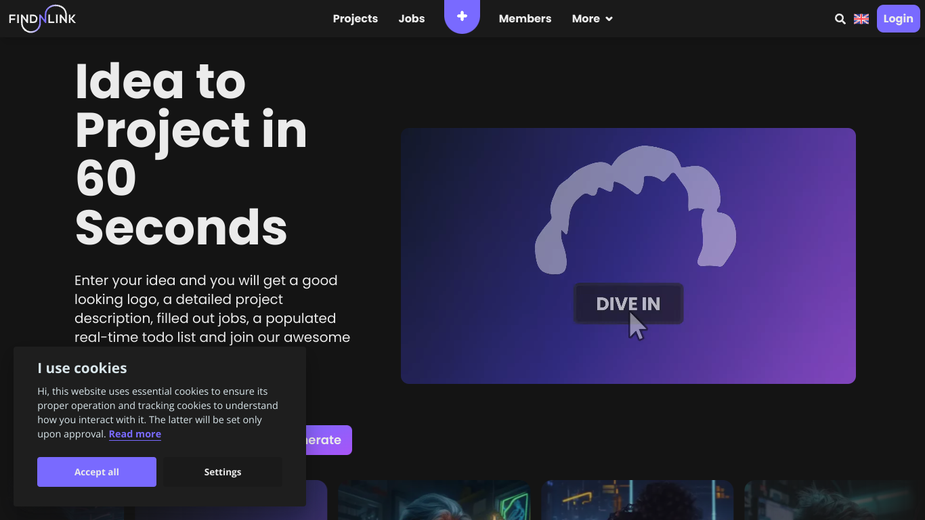Viewport: 925px width, 520px height.
Task: Click the purple gradient hero animation
Action: pyautogui.click(x=628, y=256)
